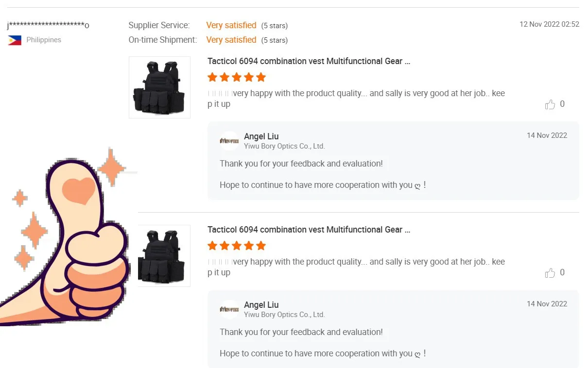Click the second review's five-star rating
This screenshot has width=588, height=368.
coord(237,246)
